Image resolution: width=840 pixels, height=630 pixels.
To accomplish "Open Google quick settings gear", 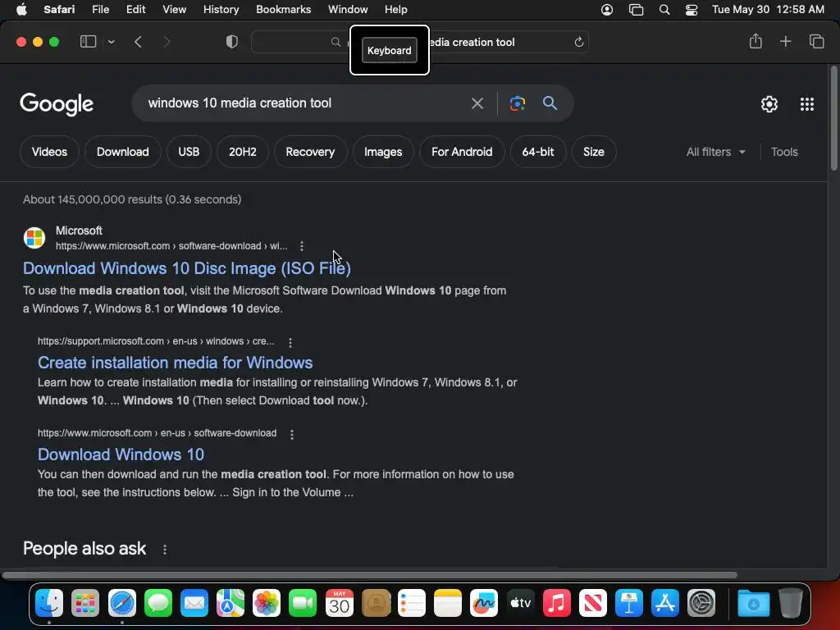I will click(x=769, y=104).
